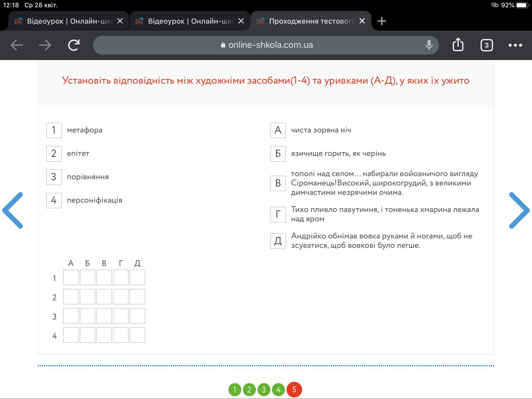The width and height of the screenshot is (532, 399).
Task: Close the second Відеоурок tab
Action: click(x=241, y=21)
